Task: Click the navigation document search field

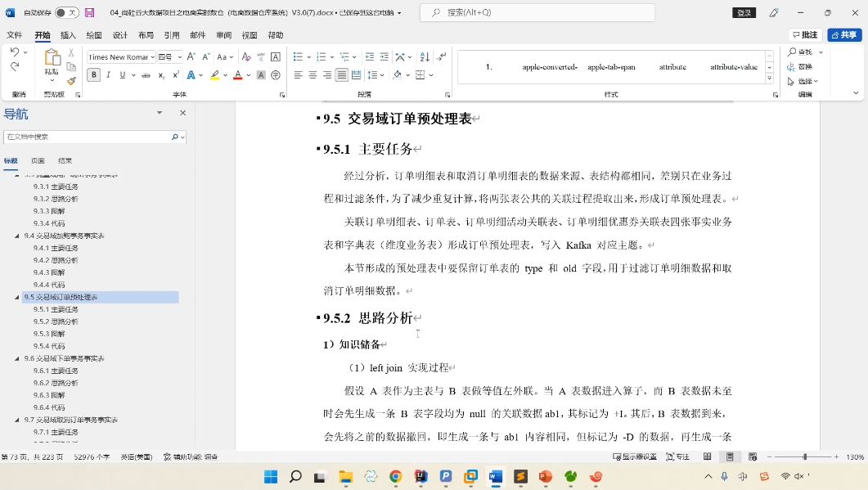Action: click(x=95, y=137)
